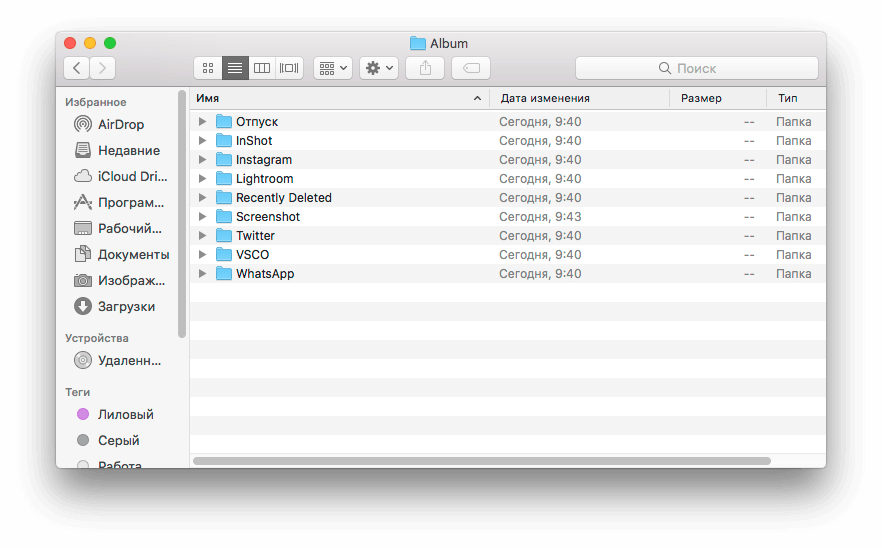
Task: Expand the Recently Deleted folder
Action: (202, 197)
